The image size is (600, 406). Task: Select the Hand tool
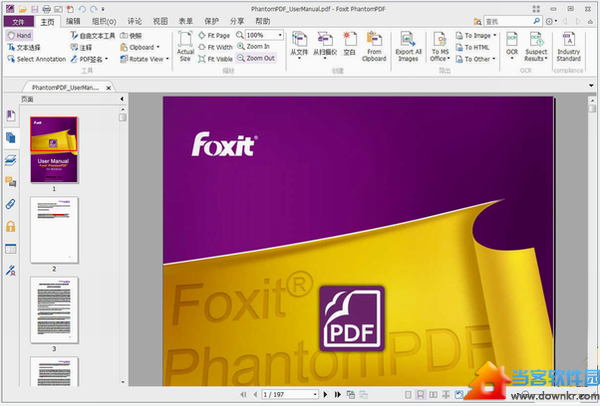20,36
